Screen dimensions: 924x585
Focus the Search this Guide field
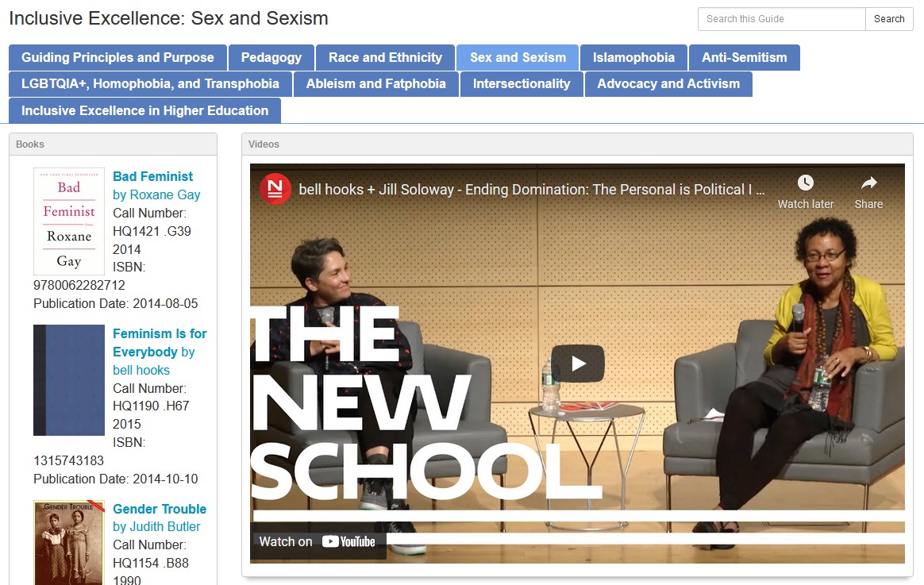pyautogui.click(x=781, y=19)
